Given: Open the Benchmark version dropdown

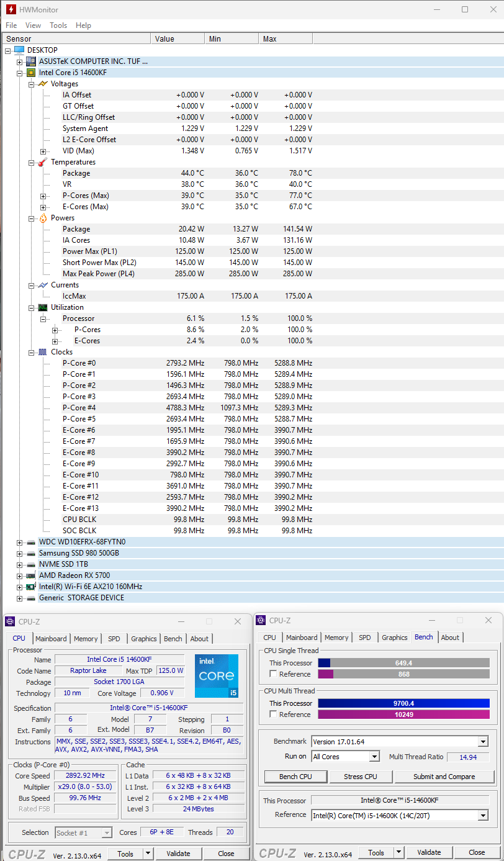Looking at the screenshot, I should point(483,742).
